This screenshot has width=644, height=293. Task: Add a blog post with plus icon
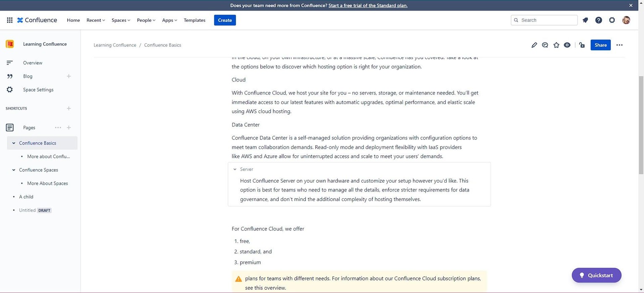tap(69, 76)
